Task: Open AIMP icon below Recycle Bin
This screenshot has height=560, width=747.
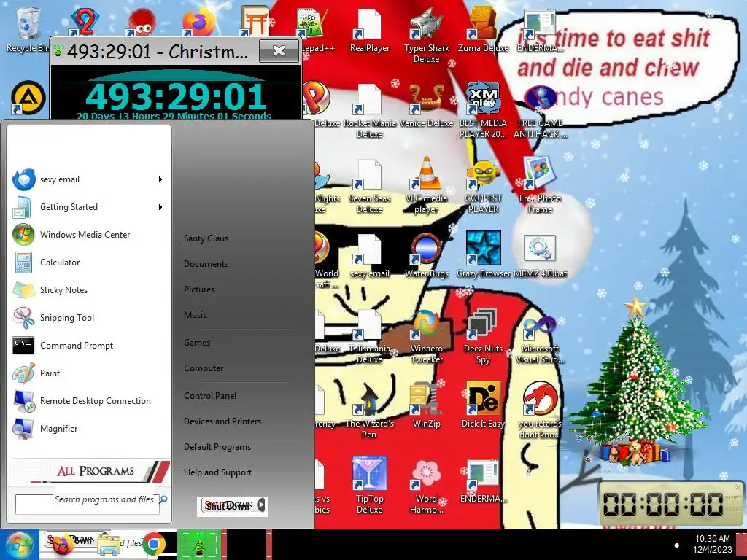Action: (x=28, y=98)
